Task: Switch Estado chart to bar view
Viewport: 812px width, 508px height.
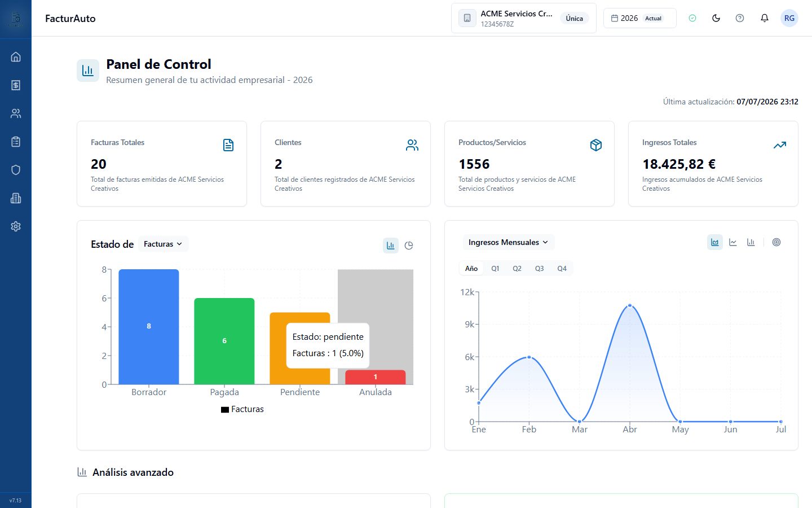Action: coord(391,246)
